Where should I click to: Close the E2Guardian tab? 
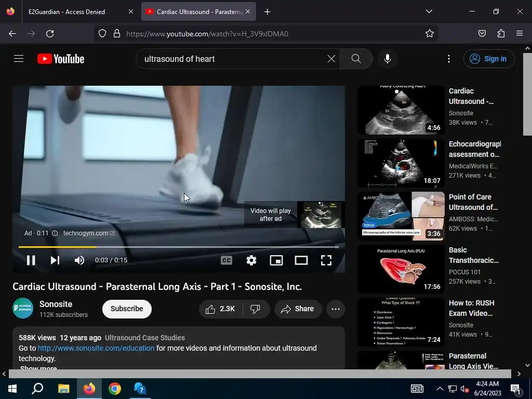pyautogui.click(x=131, y=11)
